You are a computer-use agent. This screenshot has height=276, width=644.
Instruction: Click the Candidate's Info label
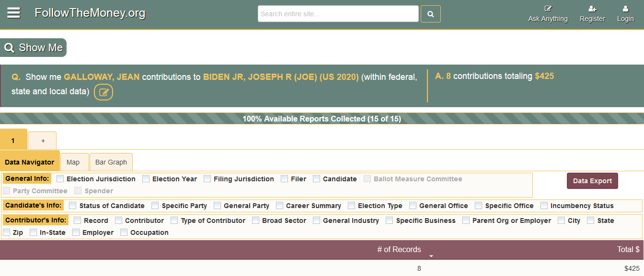(x=33, y=205)
